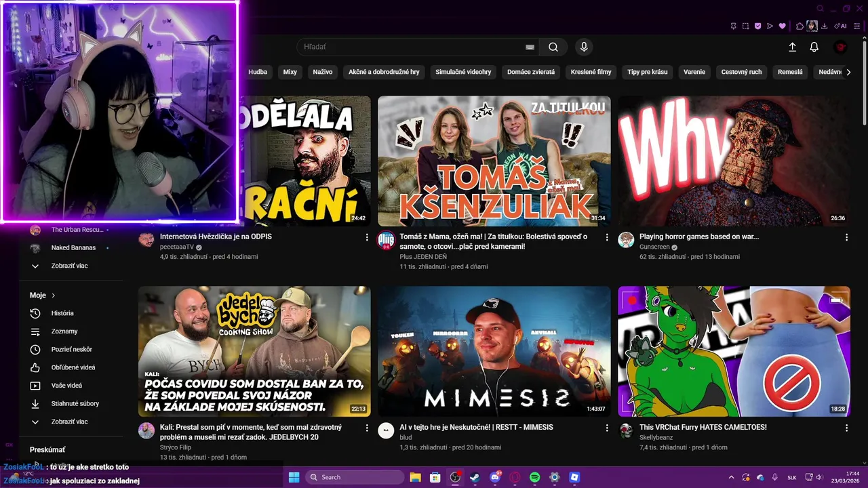Open more options for Kali: Prestal som piť video

point(367,428)
